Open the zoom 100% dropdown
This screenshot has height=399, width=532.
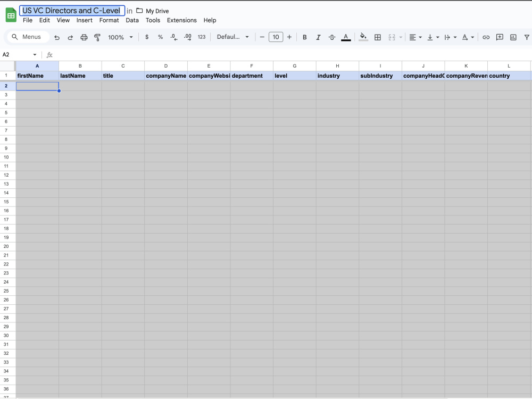[120, 37]
